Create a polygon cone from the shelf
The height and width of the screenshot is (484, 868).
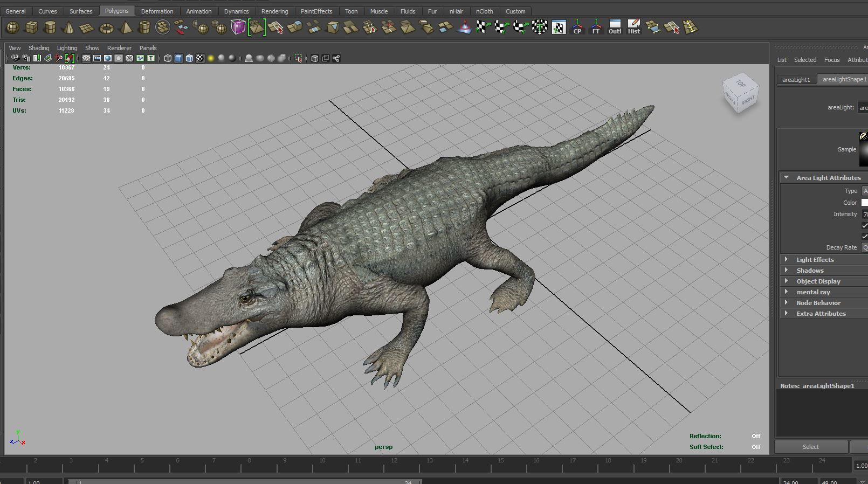[x=68, y=27]
